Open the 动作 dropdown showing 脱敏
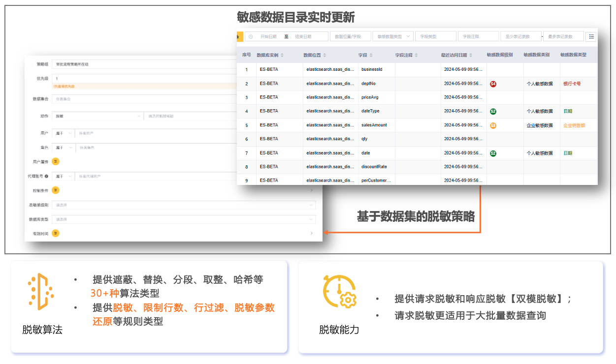 [97, 116]
